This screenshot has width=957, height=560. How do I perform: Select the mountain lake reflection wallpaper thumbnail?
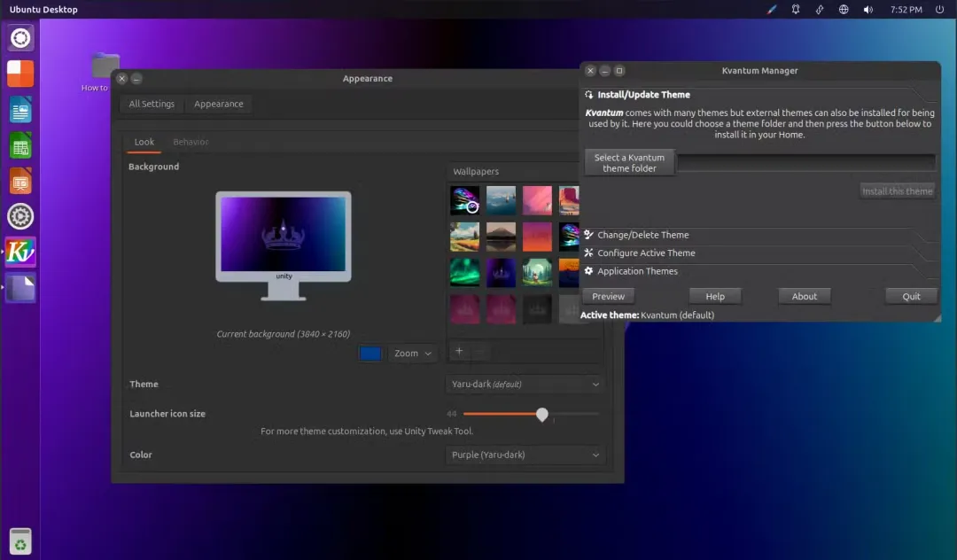(x=501, y=237)
